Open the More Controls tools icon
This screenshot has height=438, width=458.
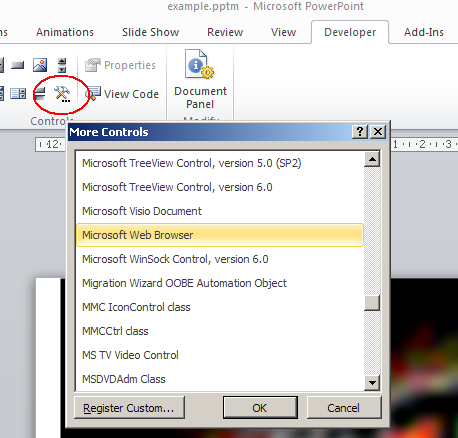coord(62,94)
